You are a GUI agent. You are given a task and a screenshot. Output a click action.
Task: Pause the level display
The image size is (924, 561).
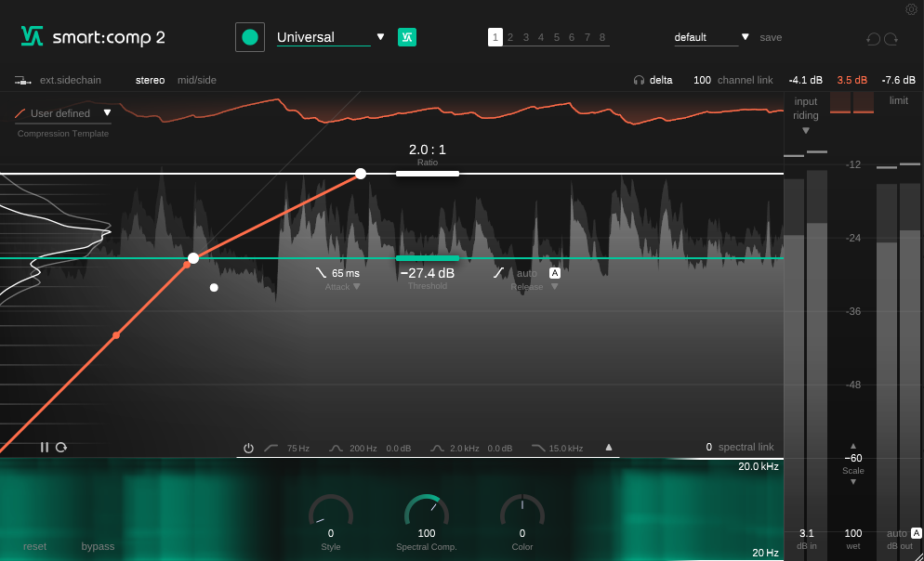[x=45, y=448]
